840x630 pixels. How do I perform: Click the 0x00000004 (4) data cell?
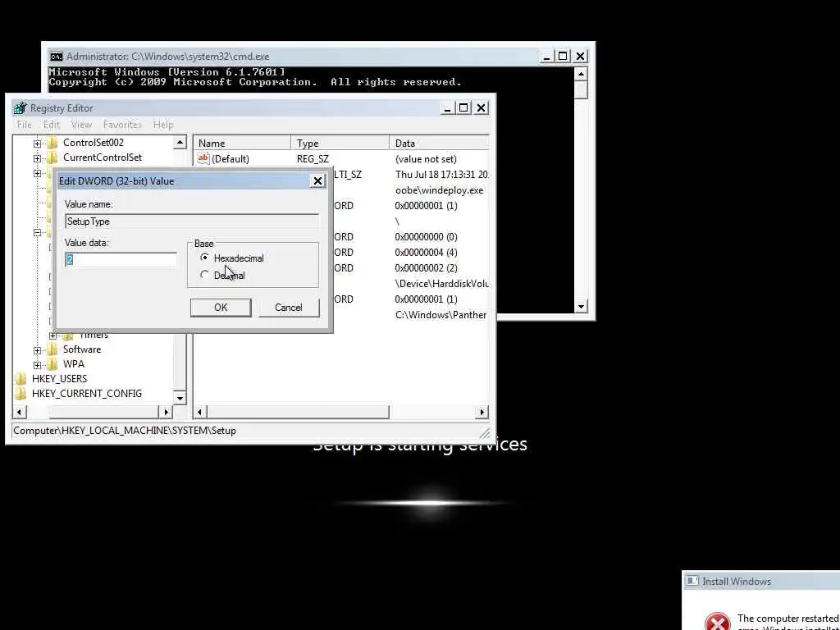pyautogui.click(x=427, y=253)
